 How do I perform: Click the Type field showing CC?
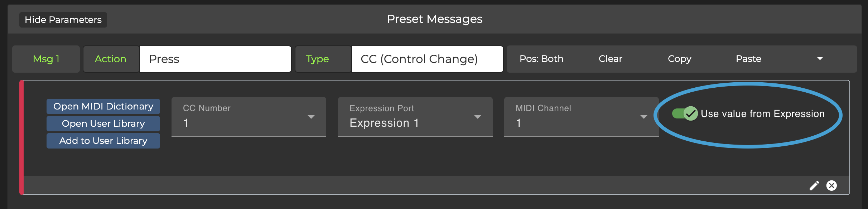click(x=427, y=59)
